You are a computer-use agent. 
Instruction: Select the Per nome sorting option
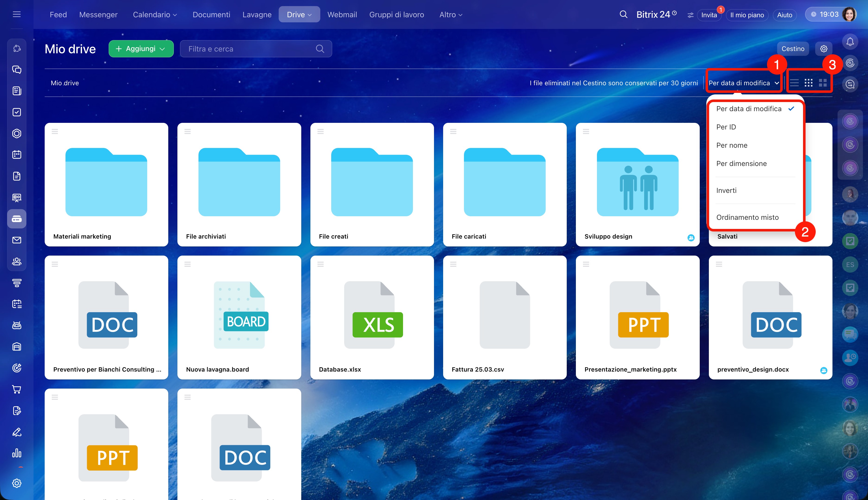[x=732, y=145]
